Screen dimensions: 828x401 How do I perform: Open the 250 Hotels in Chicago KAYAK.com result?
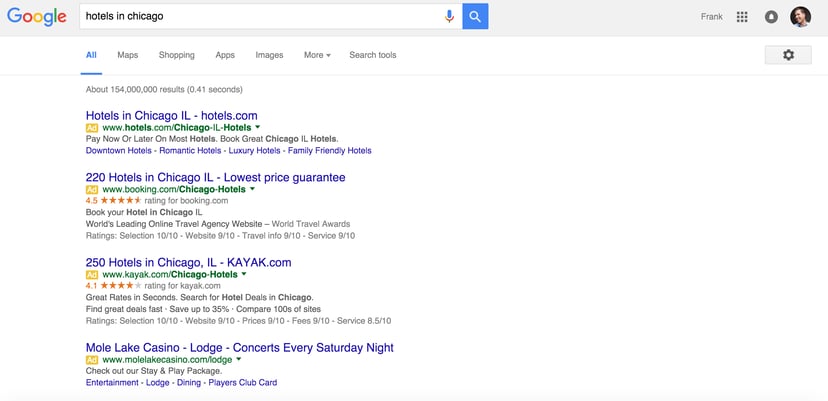(189, 263)
